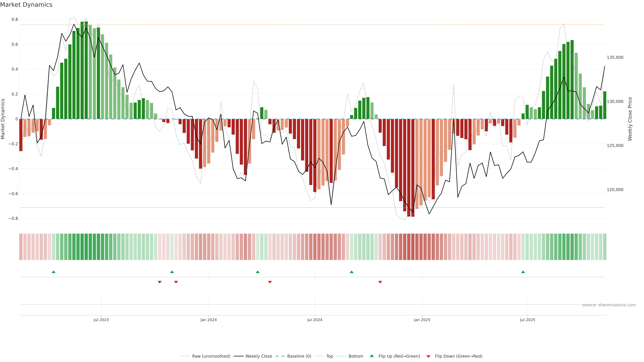Click the red Flip Down legend triangle

click(x=428, y=356)
